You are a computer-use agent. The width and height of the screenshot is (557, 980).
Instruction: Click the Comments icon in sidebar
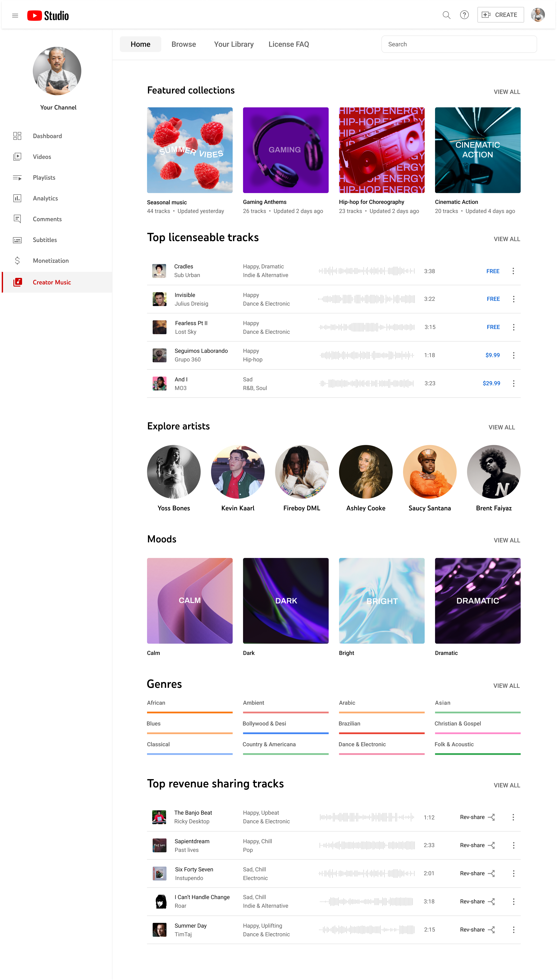(18, 219)
